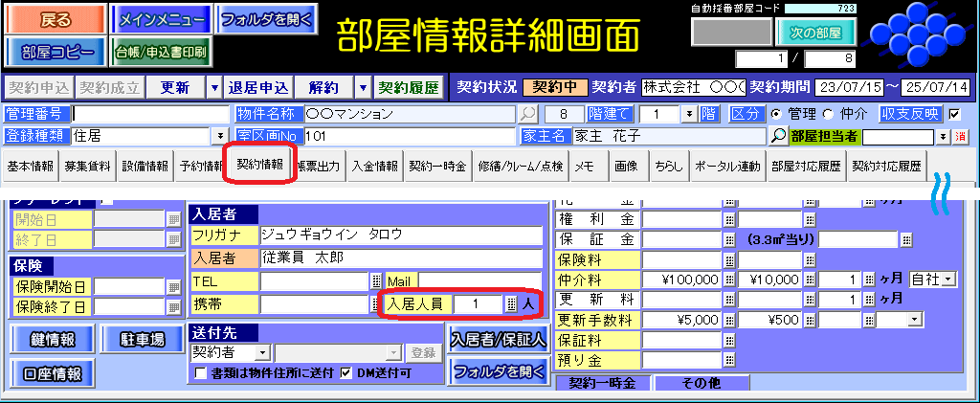Click the magnifier icon beside 部屋担当者
980x403 pixels.
(x=779, y=136)
